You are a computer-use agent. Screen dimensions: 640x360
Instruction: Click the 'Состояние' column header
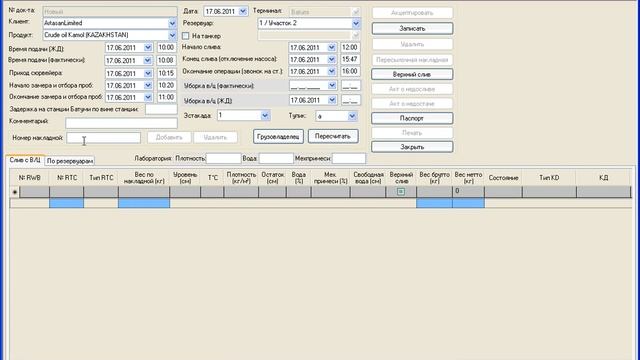pyautogui.click(x=503, y=178)
